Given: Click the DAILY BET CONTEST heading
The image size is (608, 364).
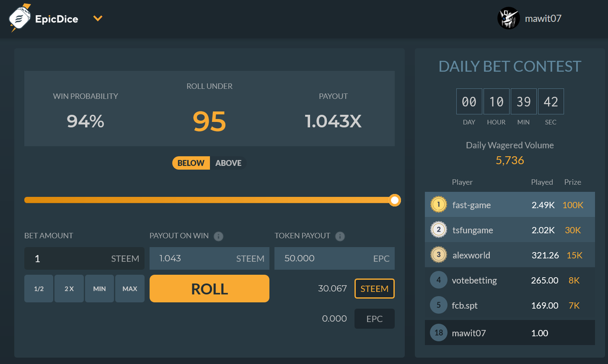Looking at the screenshot, I should tap(510, 66).
